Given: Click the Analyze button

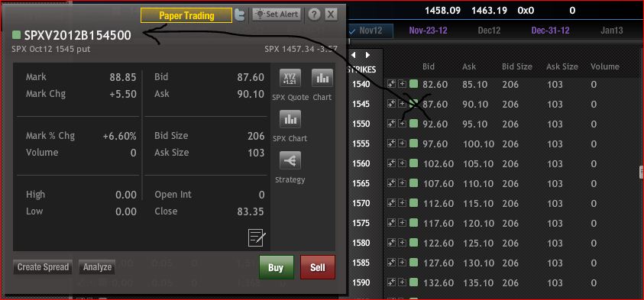Looking at the screenshot, I should pos(97,267).
